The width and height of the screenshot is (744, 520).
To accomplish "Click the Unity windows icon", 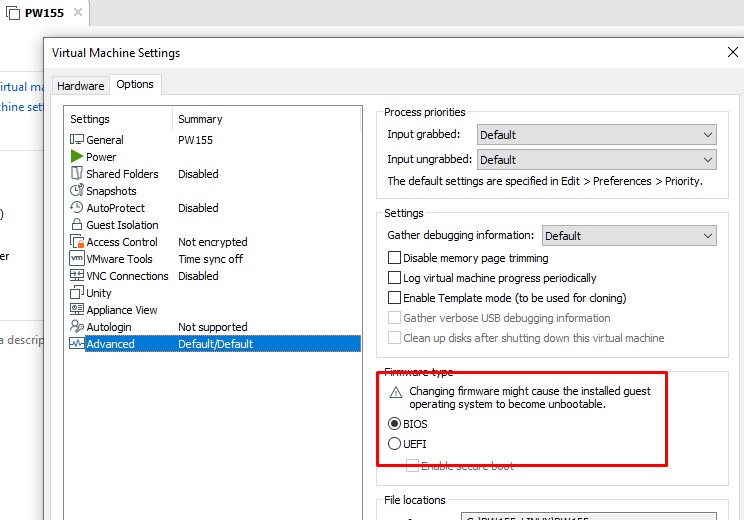I will pyautogui.click(x=76, y=292).
